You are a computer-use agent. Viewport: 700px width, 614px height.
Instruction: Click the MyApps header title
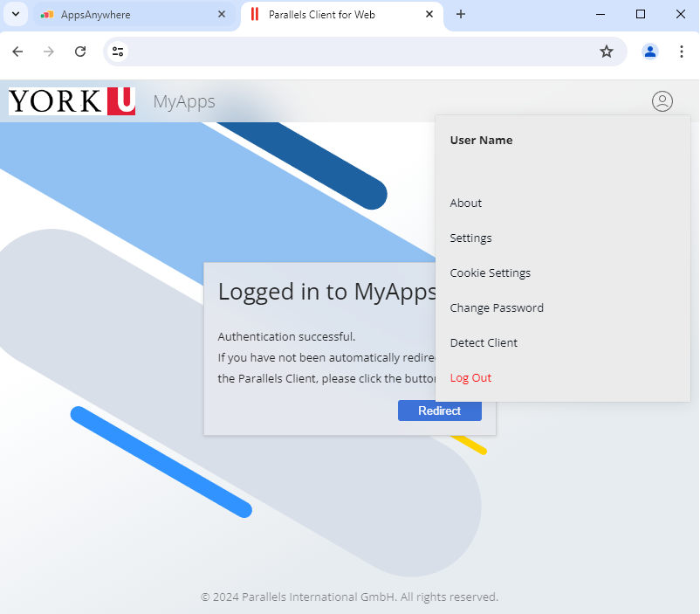(184, 102)
